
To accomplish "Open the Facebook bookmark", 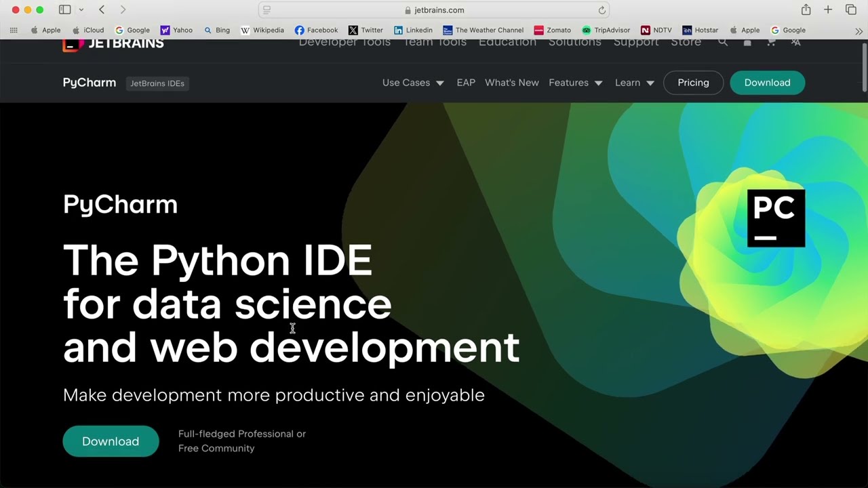I will [x=316, y=30].
